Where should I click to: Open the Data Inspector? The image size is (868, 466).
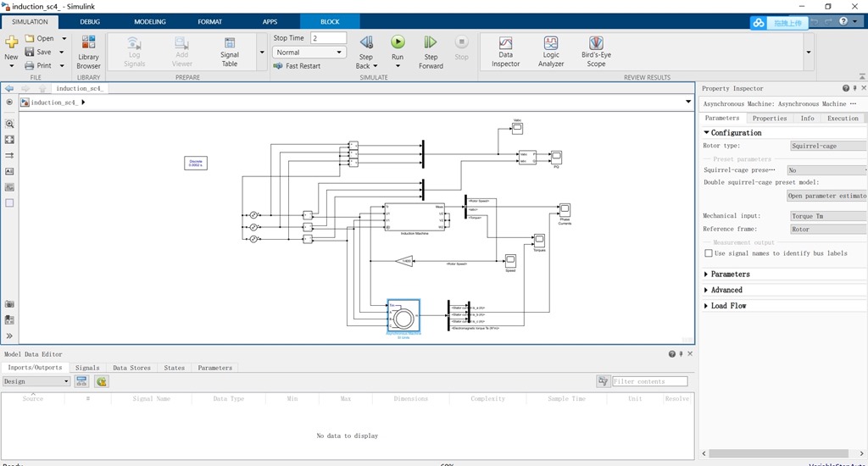[x=505, y=52]
